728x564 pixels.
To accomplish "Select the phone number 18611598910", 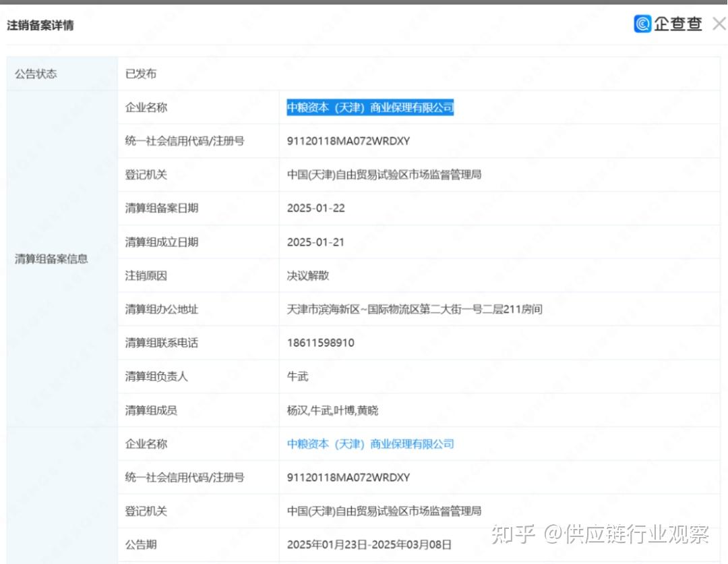I will (x=320, y=343).
